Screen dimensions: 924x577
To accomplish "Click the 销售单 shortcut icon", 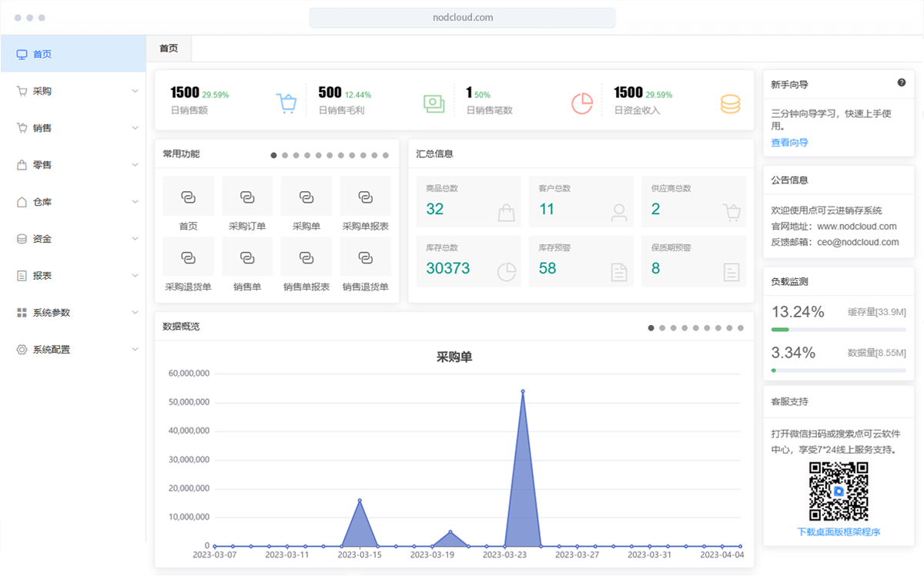I will tap(247, 257).
